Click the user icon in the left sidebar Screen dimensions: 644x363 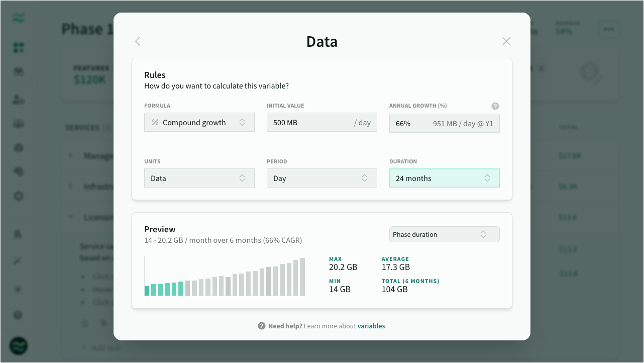click(18, 100)
